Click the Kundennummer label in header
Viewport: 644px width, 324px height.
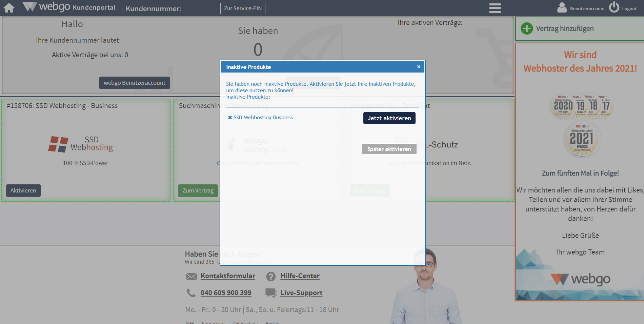pyautogui.click(x=153, y=8)
